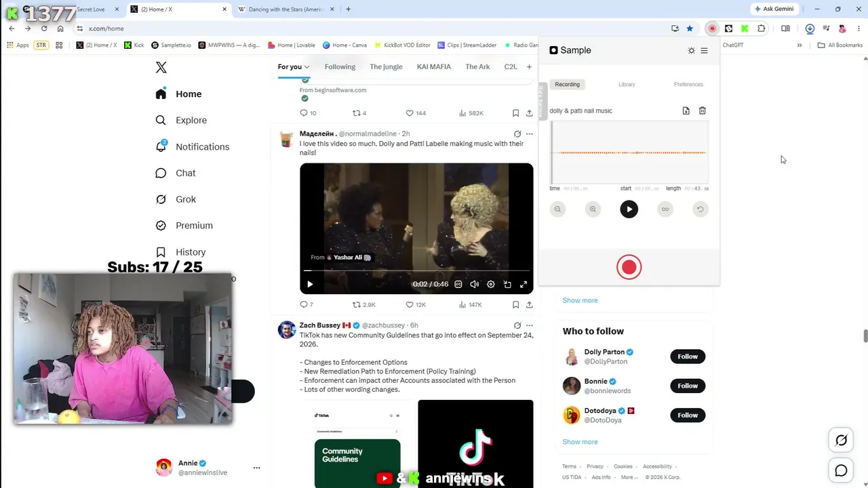Open the Preferences tab in Sample
Viewport: 868px width, 488px height.
point(688,85)
